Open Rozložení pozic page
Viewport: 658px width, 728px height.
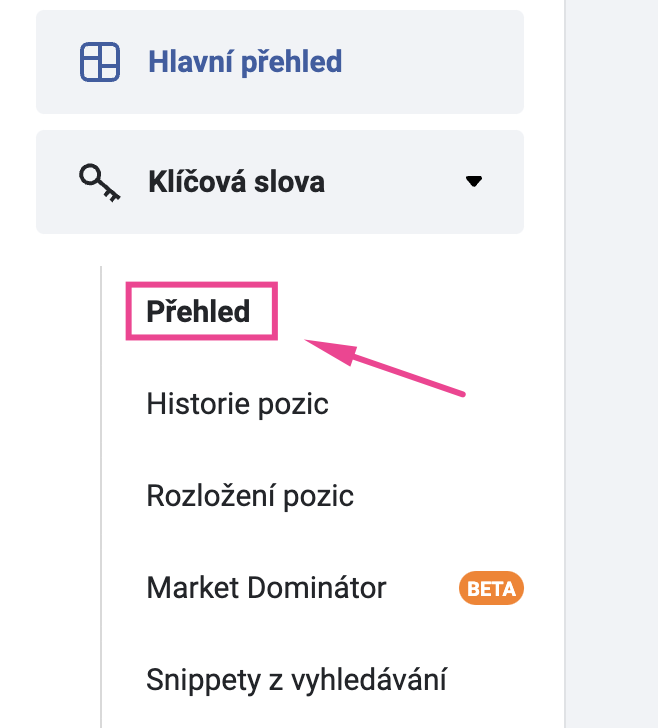250,495
